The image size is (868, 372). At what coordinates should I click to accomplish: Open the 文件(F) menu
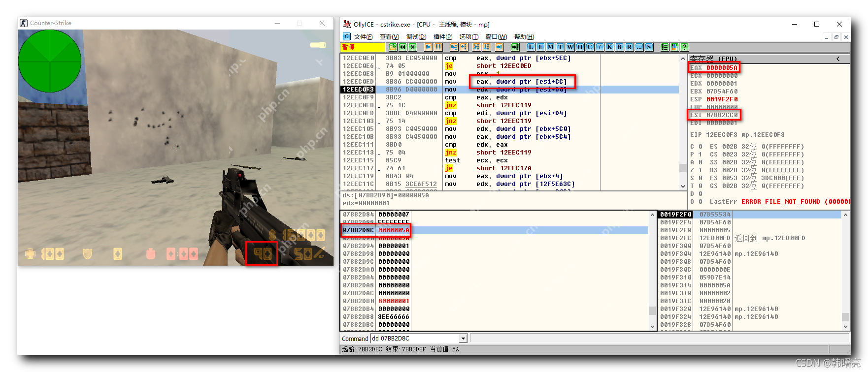pos(363,37)
